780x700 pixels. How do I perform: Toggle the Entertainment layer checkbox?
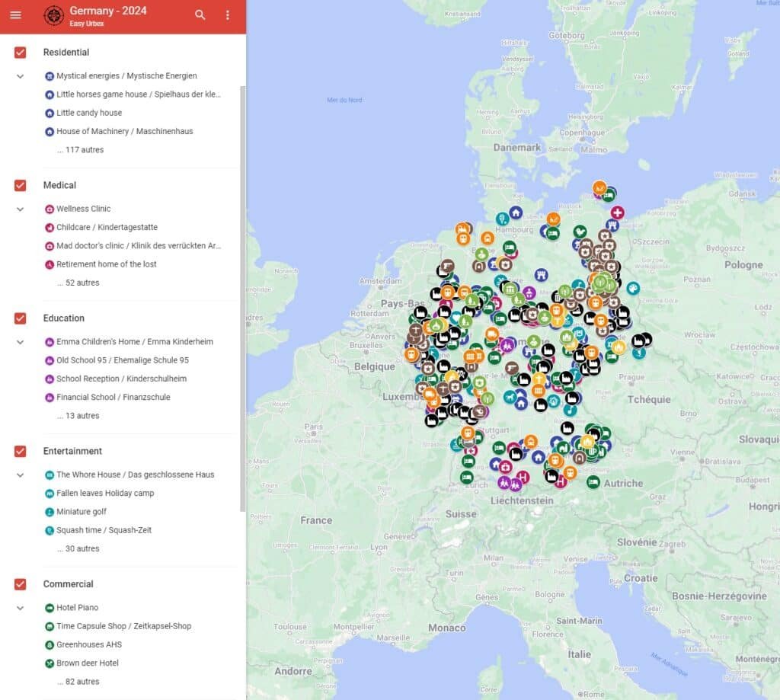[18, 451]
